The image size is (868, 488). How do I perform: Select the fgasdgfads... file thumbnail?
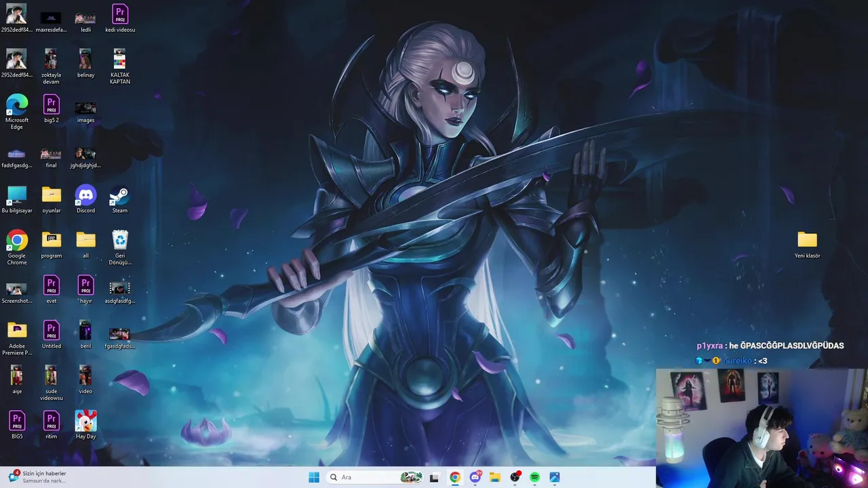(x=119, y=338)
